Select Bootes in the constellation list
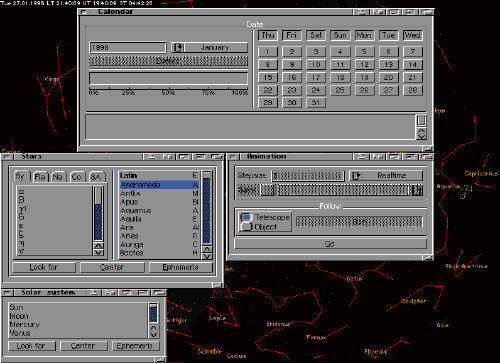 point(159,253)
